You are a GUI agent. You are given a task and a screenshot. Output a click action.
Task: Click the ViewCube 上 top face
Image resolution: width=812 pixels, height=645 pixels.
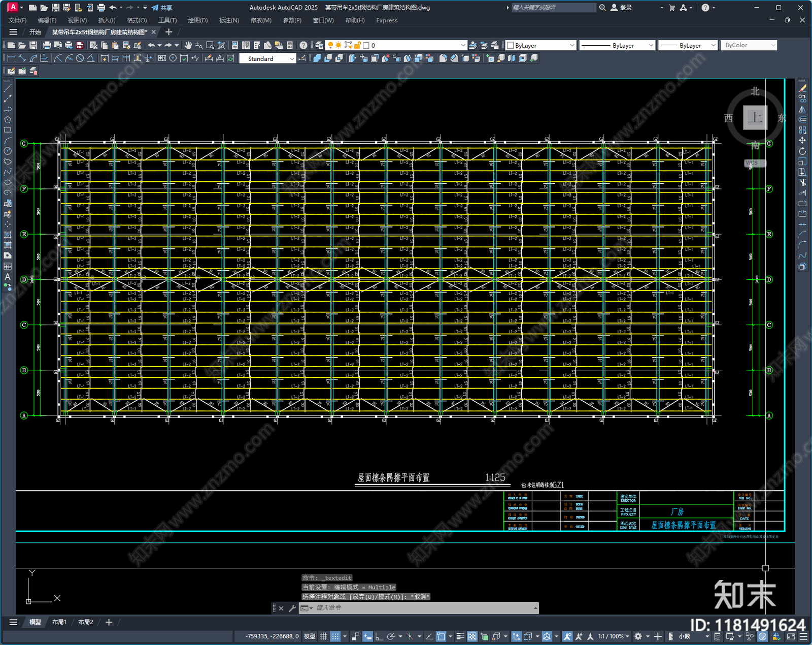click(755, 118)
